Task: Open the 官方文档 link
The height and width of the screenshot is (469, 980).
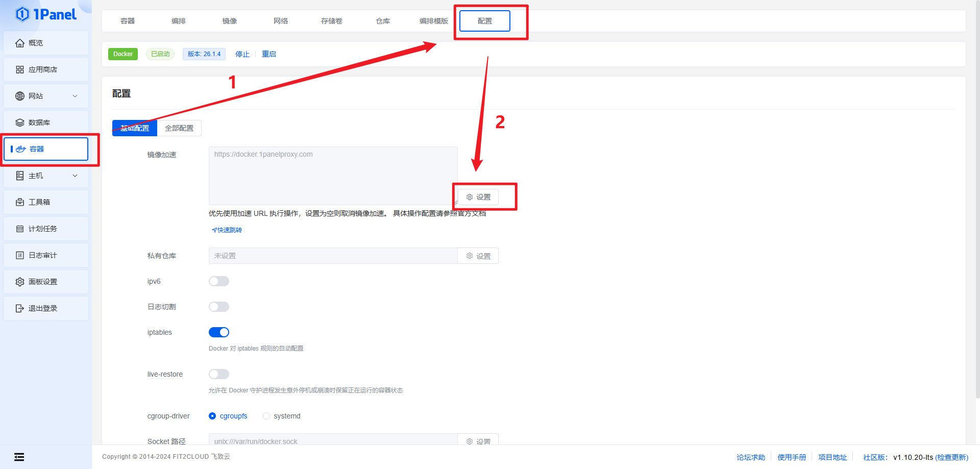Action: click(472, 213)
